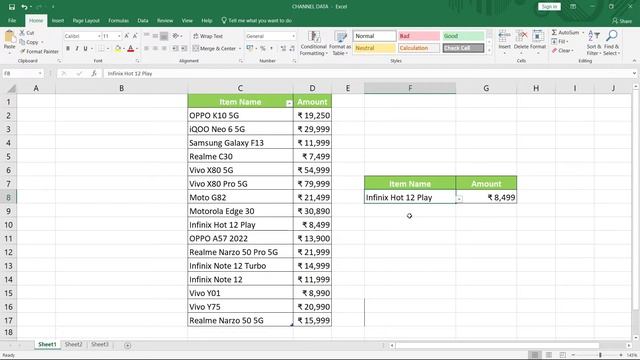The width and height of the screenshot is (640, 360).
Task: Toggle Italic formatting
Action: pos(77,49)
